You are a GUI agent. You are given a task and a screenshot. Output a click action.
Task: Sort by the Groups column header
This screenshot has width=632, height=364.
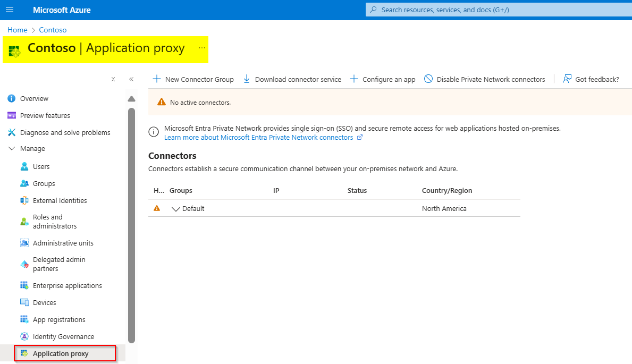tap(181, 191)
